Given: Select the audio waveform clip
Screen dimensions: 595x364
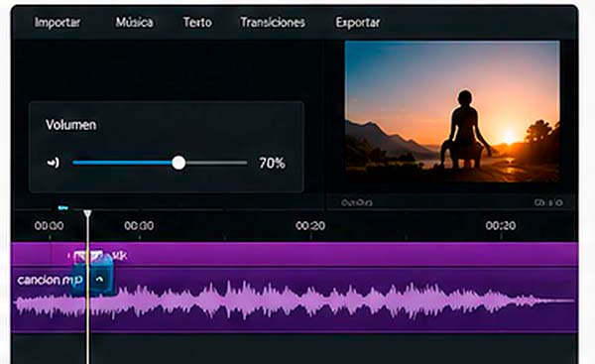Looking at the screenshot, I should 295,302.
